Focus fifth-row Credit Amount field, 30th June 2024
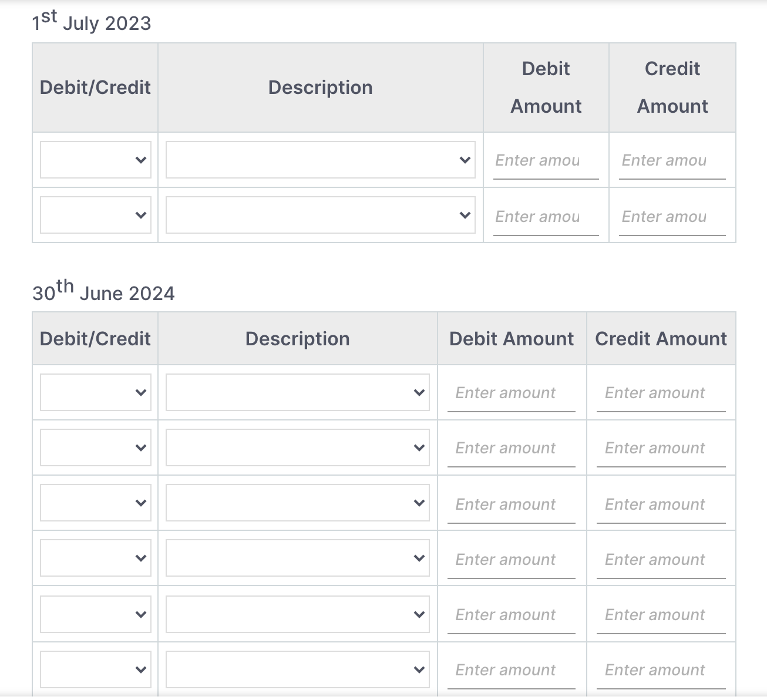This screenshot has width=767, height=700. click(661, 615)
